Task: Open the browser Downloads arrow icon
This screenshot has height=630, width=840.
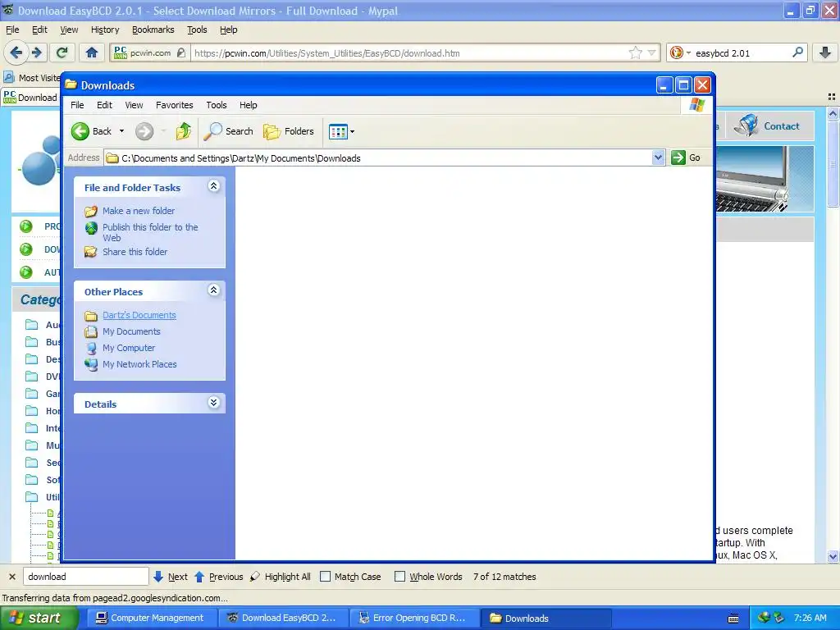Action: coord(825,52)
